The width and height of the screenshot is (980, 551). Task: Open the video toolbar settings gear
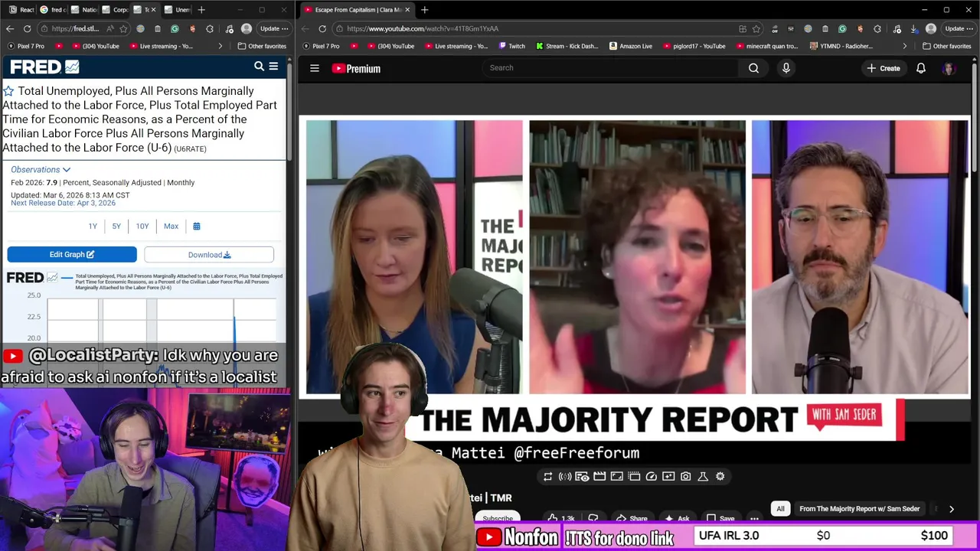[720, 476]
